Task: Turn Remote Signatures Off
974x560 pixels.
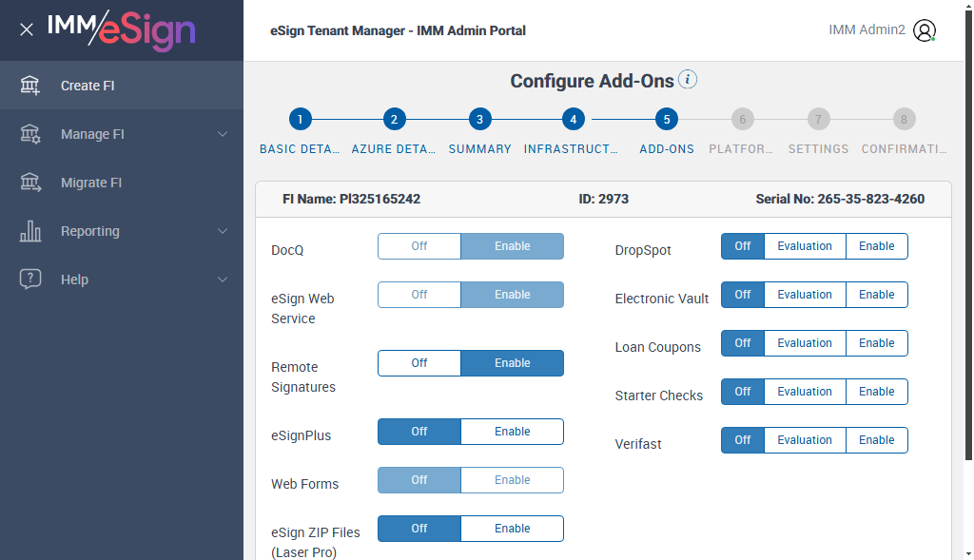Action: point(419,362)
